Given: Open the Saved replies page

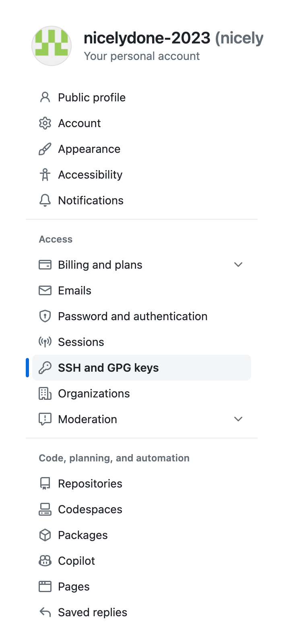Looking at the screenshot, I should coord(92,612).
